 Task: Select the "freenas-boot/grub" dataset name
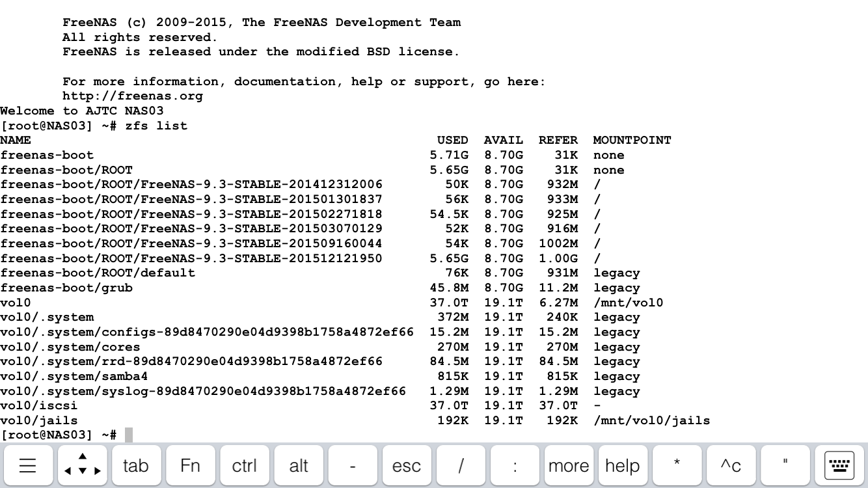tap(66, 288)
